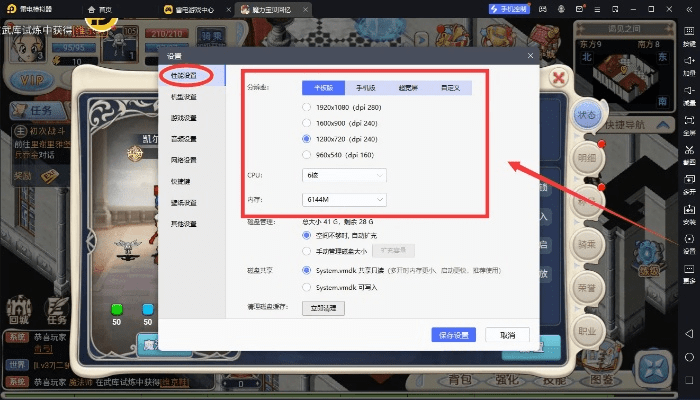Open the keyboard mapping (按键) tool in sidebar

tap(689, 35)
